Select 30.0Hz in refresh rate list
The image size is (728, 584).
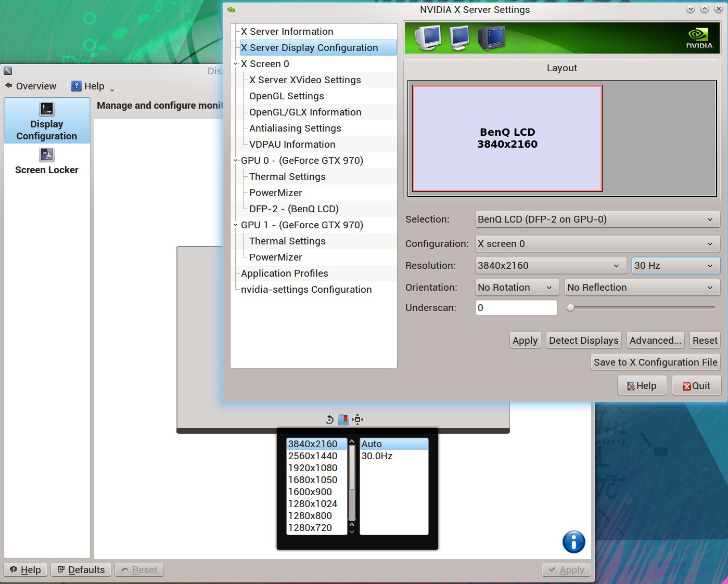(x=394, y=456)
